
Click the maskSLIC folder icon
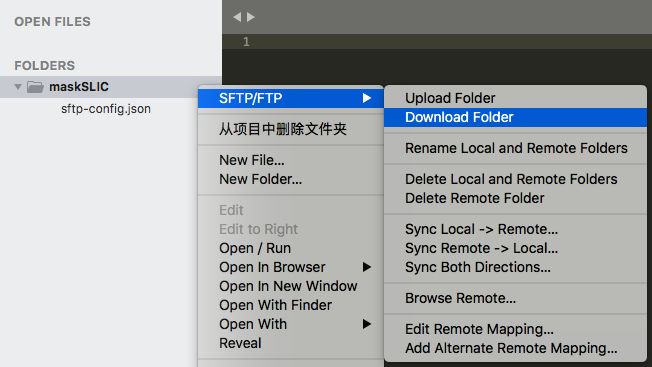point(35,87)
